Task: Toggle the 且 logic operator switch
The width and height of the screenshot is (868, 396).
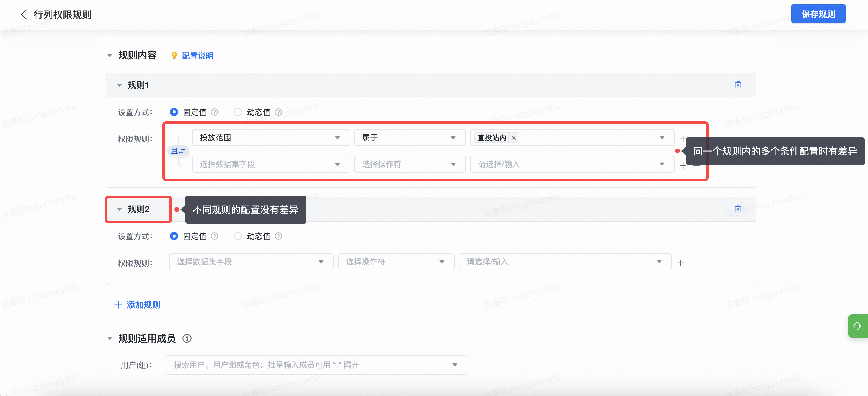Action: coord(178,151)
